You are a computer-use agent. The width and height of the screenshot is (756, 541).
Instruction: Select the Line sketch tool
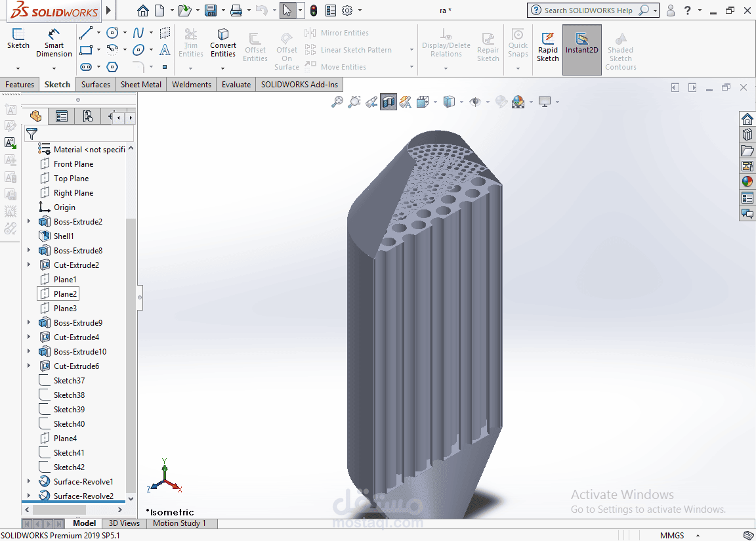point(86,33)
